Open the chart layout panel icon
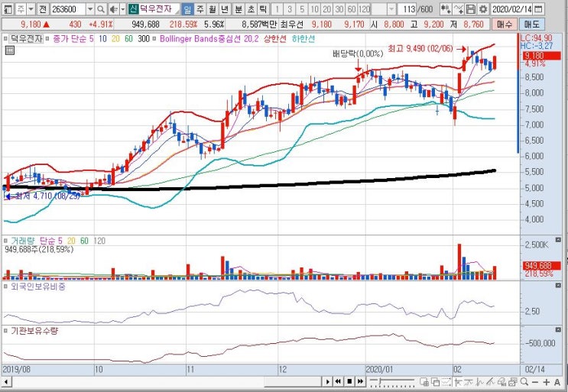The width and height of the screenshot is (568, 392). (x=8, y=8)
